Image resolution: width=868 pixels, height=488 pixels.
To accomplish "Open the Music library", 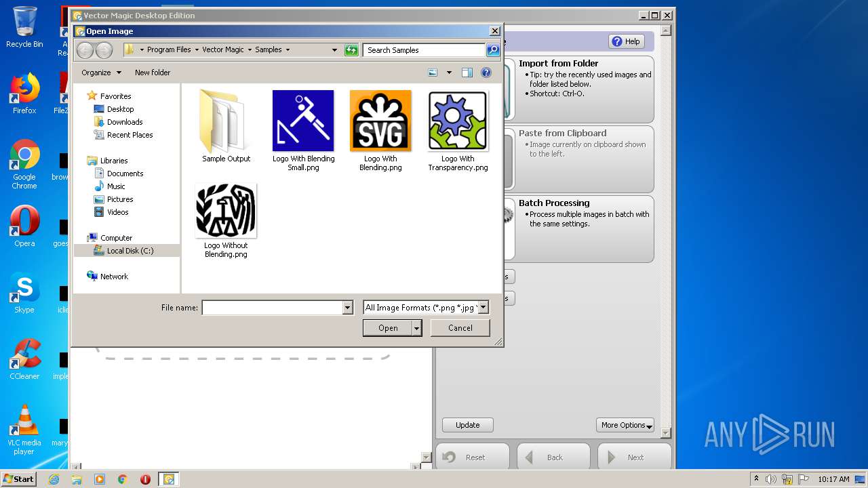I will coord(116,186).
